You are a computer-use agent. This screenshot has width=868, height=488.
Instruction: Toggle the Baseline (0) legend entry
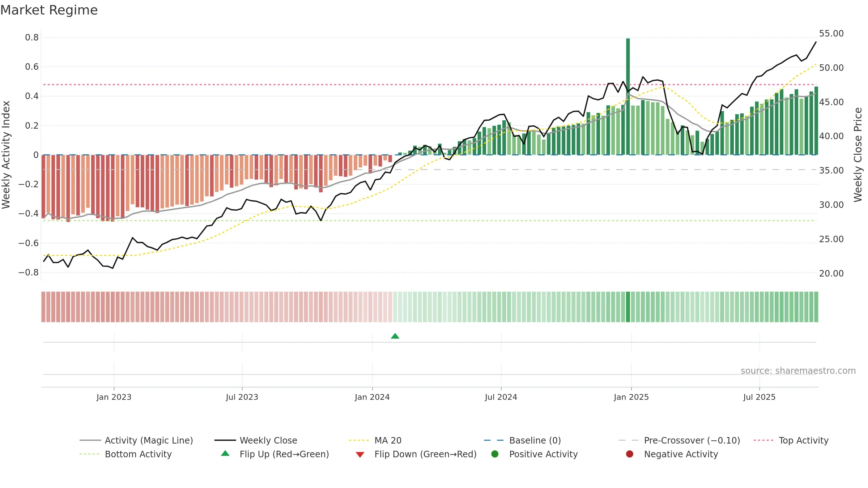pyautogui.click(x=522, y=440)
